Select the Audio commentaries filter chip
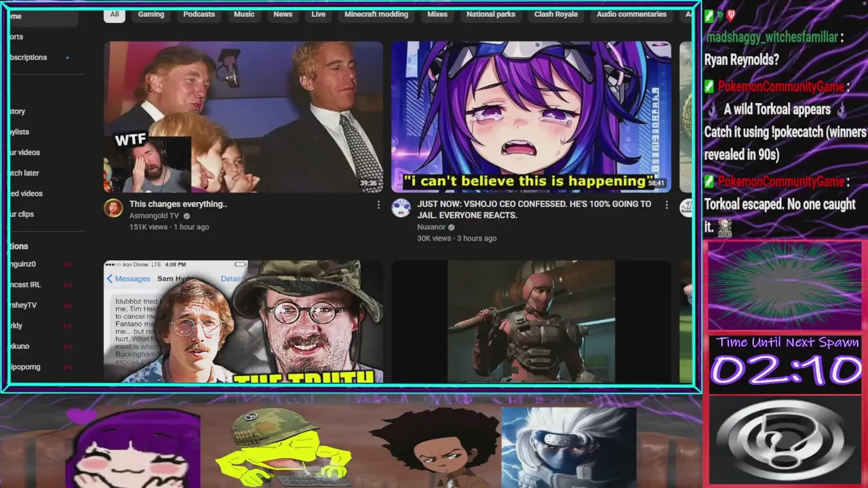Screen dimensions: 868x488 click(x=631, y=14)
